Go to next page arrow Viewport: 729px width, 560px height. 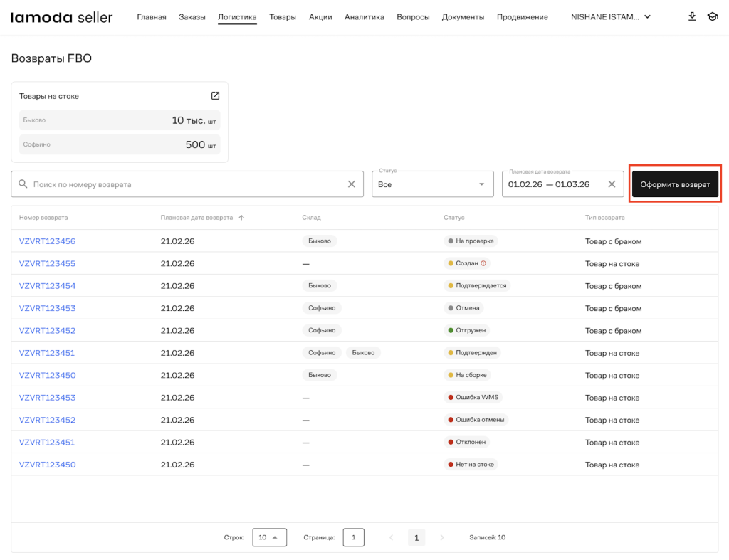point(441,537)
